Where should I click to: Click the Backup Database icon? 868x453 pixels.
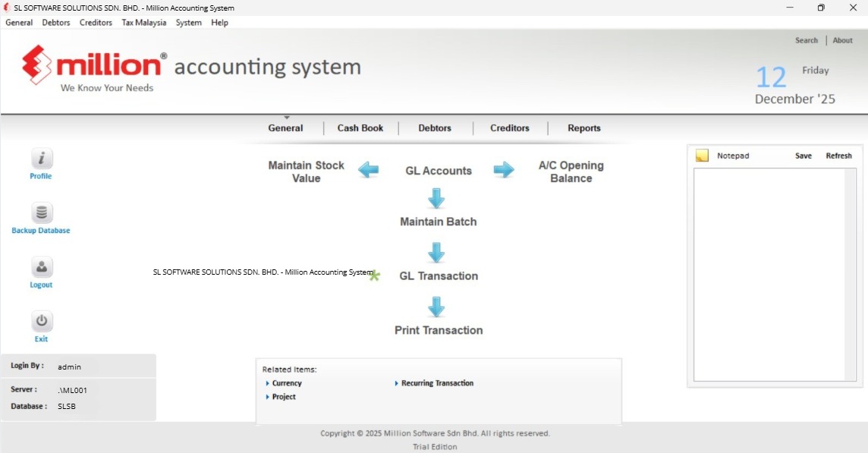coord(41,212)
